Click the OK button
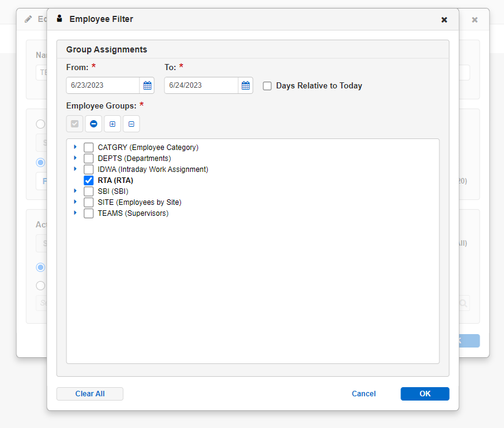The height and width of the screenshot is (428, 504). [424, 393]
